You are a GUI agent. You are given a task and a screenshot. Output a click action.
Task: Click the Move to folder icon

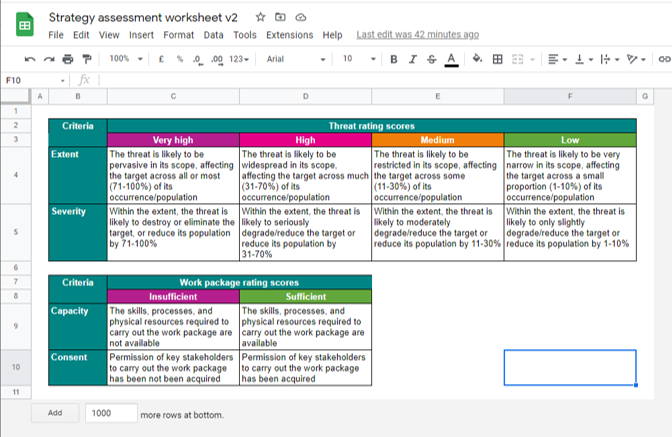click(280, 18)
